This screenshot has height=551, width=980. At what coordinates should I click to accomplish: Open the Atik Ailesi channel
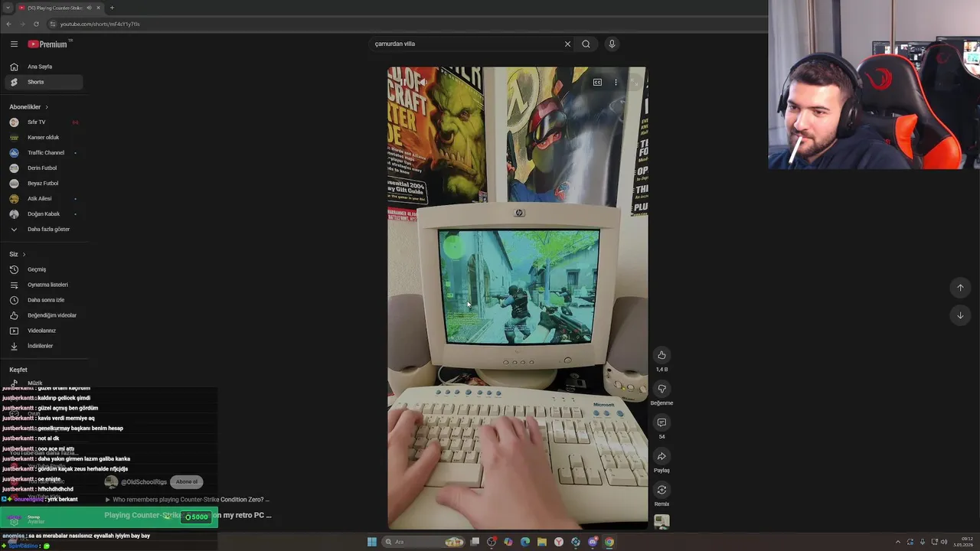coord(42,199)
